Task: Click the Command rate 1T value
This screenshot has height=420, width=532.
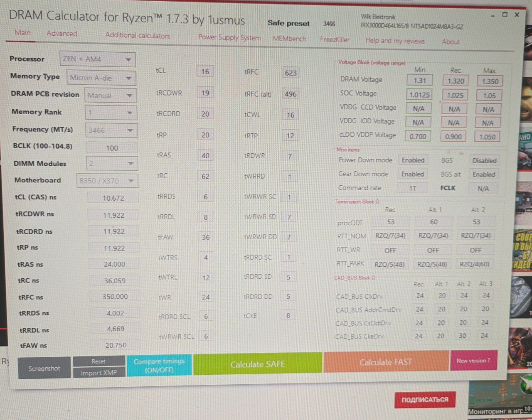Action: pos(412,188)
